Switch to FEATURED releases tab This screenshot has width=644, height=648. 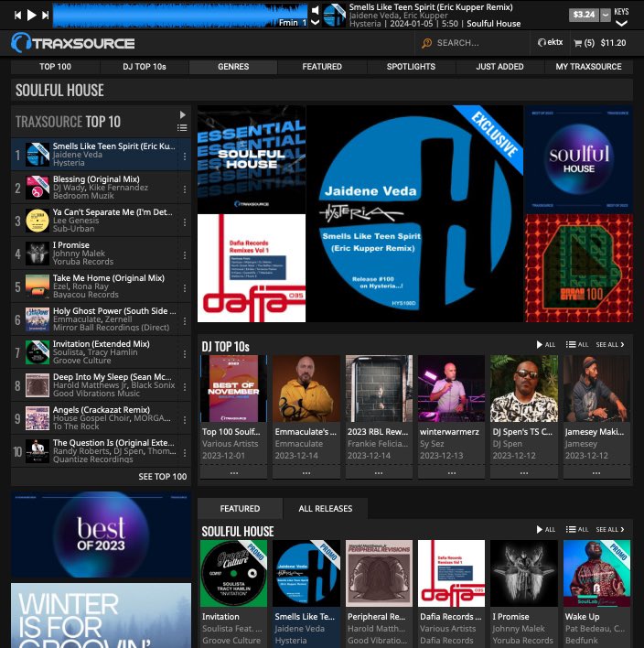coord(240,508)
